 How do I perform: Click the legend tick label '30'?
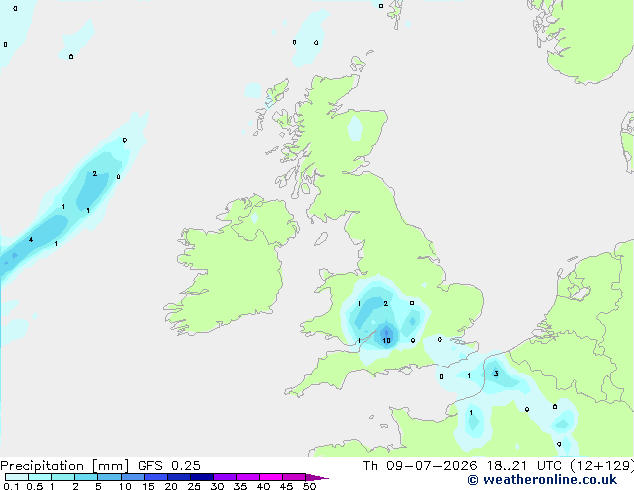coord(217,486)
